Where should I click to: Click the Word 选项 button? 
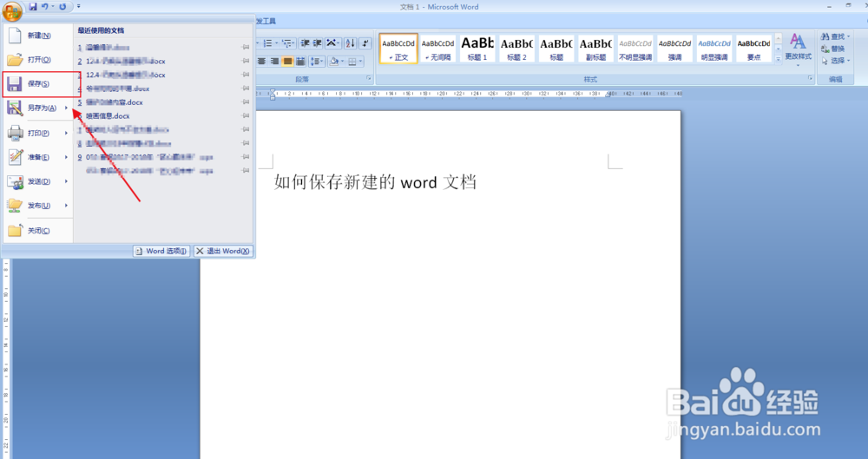coord(161,251)
